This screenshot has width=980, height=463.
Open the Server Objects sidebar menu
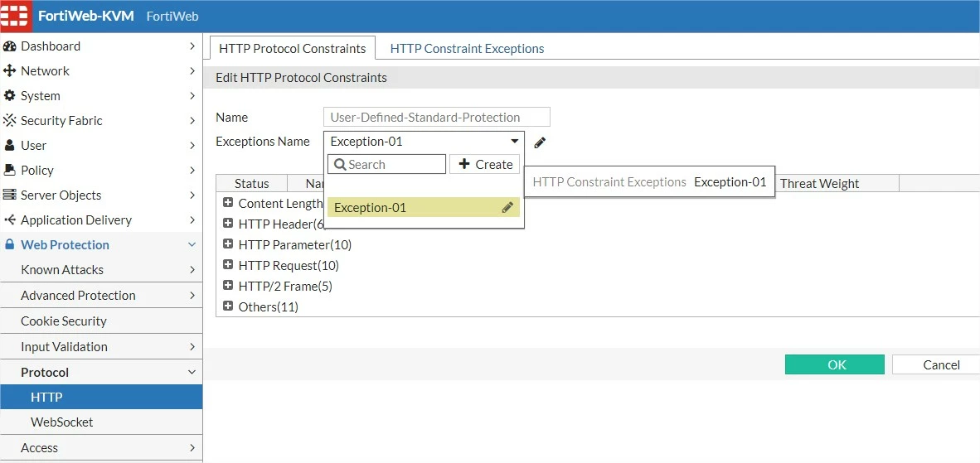click(101, 195)
